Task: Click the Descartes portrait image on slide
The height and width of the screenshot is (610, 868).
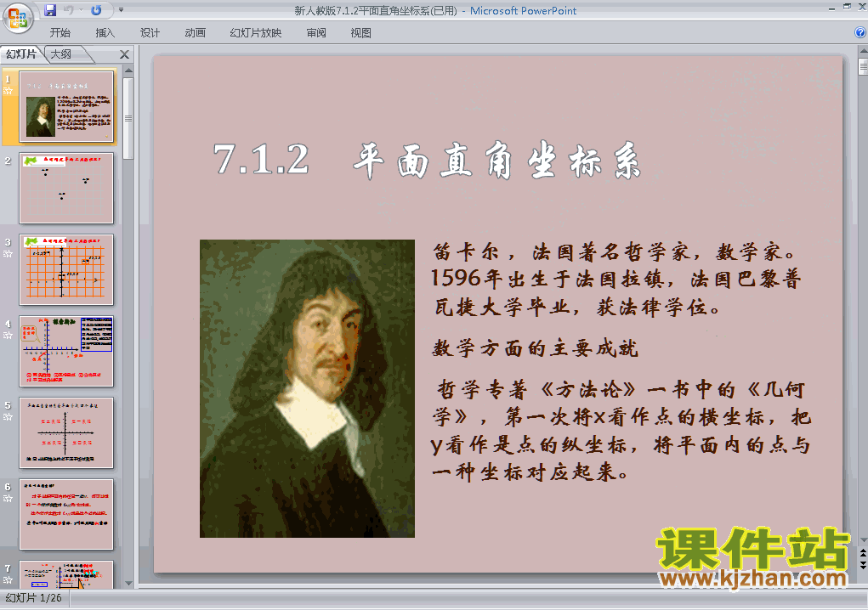Action: point(307,388)
